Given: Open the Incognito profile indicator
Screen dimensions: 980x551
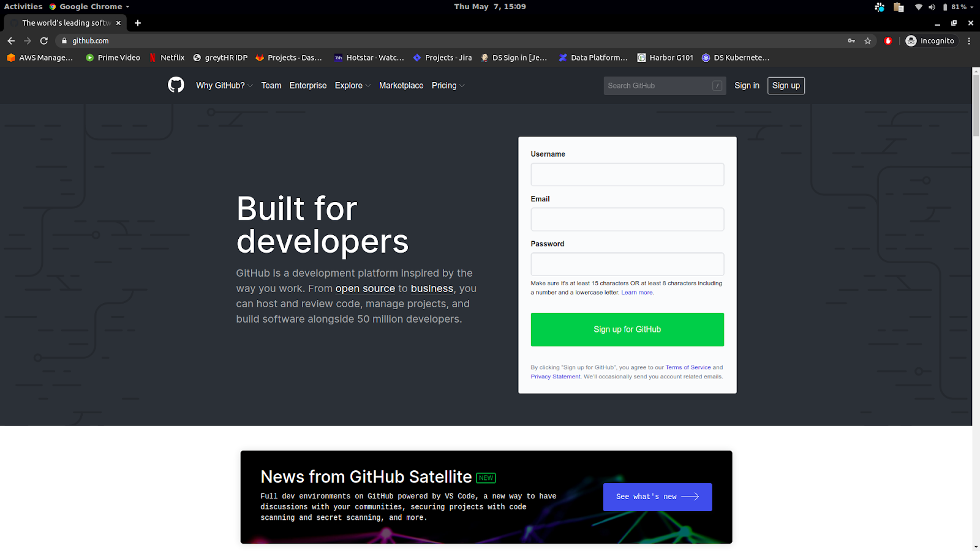Looking at the screenshot, I should 930,40.
